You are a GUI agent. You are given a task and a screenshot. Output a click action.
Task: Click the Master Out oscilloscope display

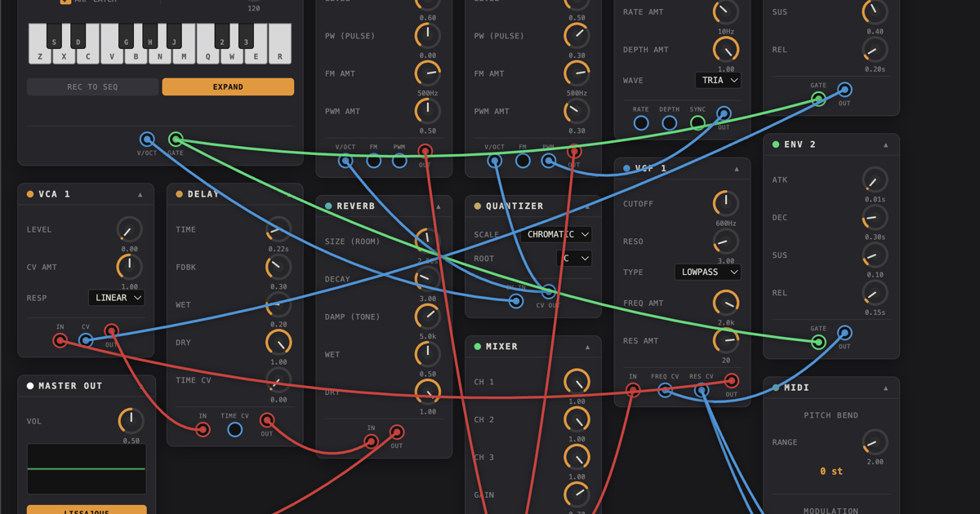[87, 469]
